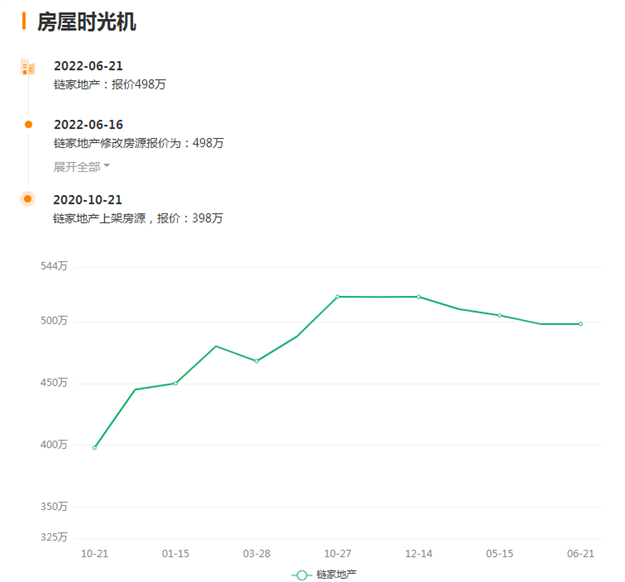The width and height of the screenshot is (625, 582).
Task: Click the orange dot marker for 2022-06-16
Action: point(28,124)
